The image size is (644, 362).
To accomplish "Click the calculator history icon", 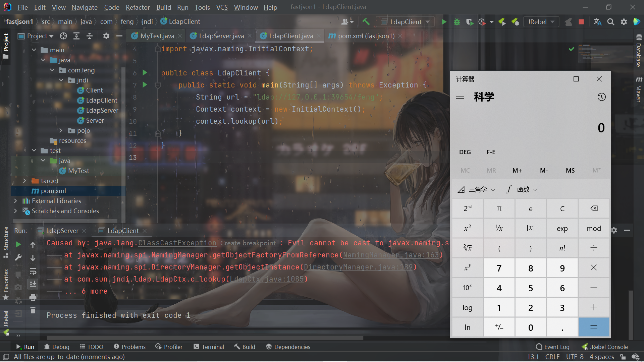I will (x=601, y=97).
